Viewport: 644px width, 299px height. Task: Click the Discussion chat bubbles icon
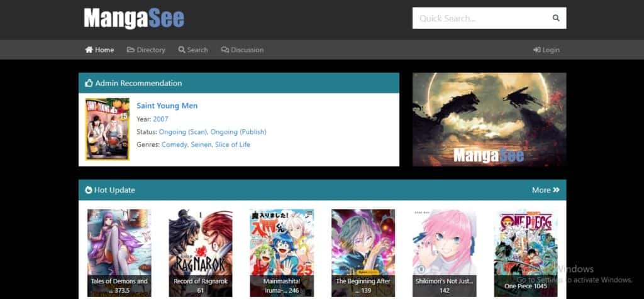tap(225, 50)
